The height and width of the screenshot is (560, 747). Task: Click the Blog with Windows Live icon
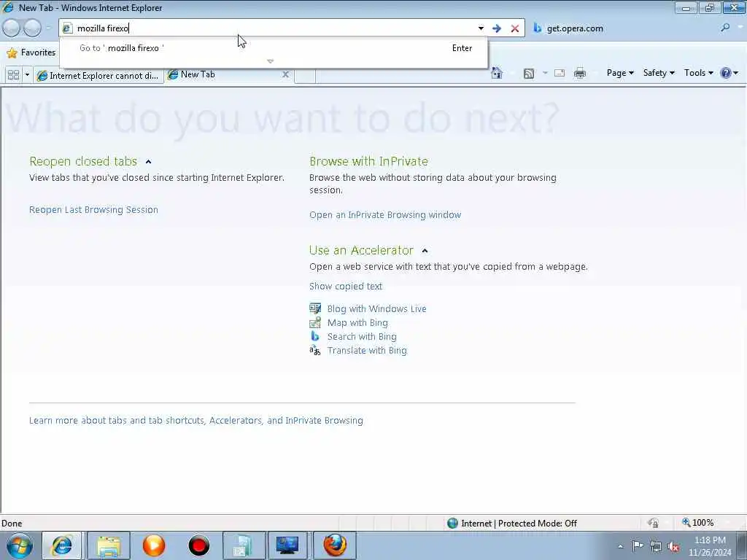coord(315,308)
